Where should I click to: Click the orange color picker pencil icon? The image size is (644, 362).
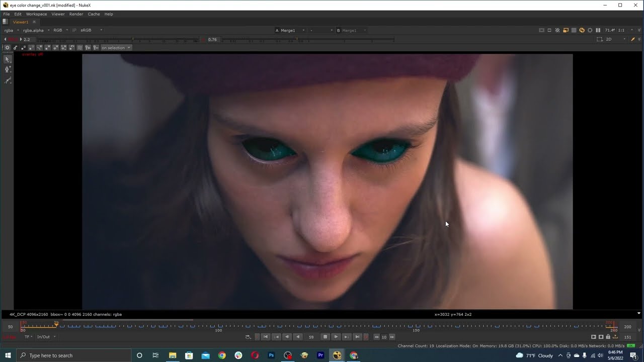(x=632, y=39)
